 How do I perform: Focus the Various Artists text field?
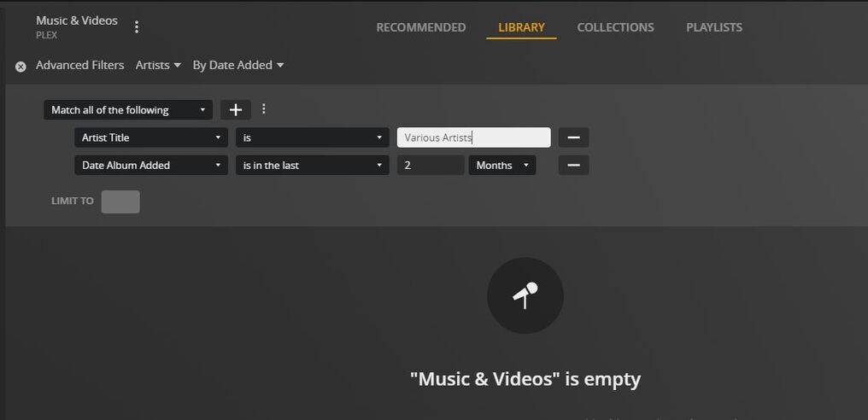coord(474,137)
